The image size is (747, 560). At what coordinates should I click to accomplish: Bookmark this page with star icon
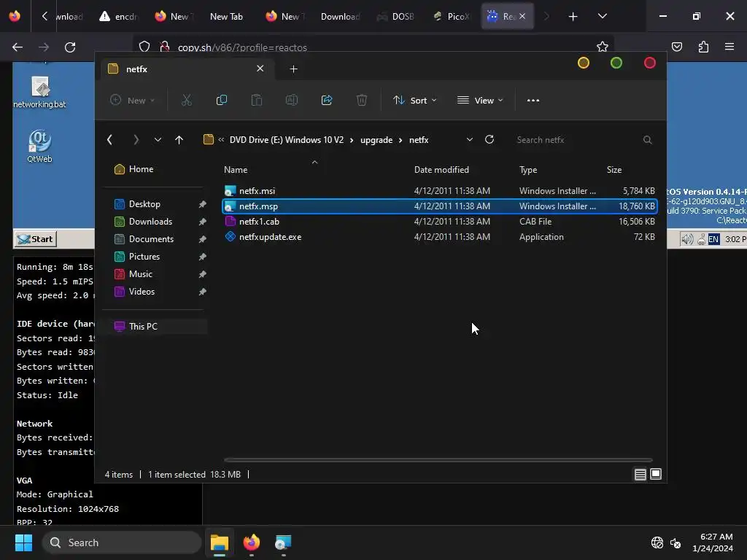click(602, 47)
